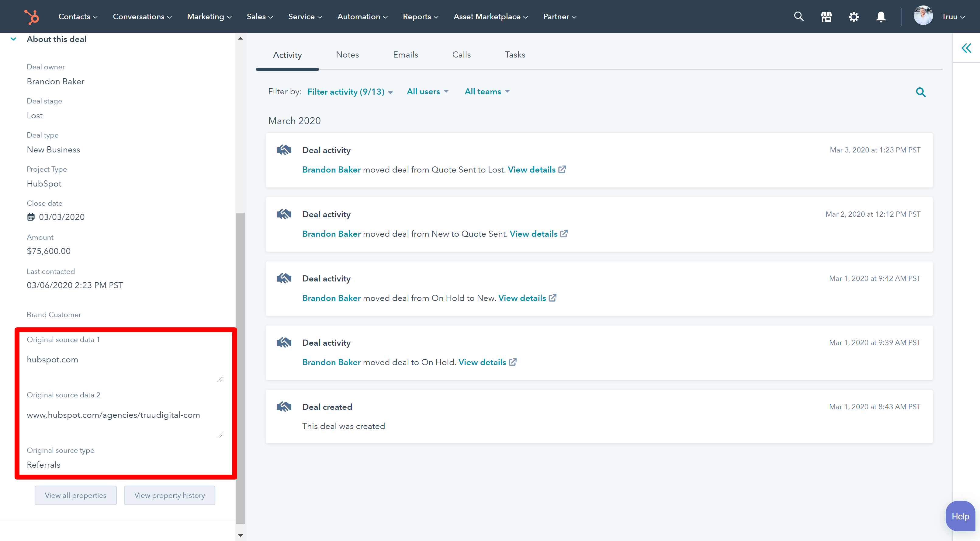Click View details for moved to On Hold
Viewport: 980px width, 541px height.
(482, 362)
